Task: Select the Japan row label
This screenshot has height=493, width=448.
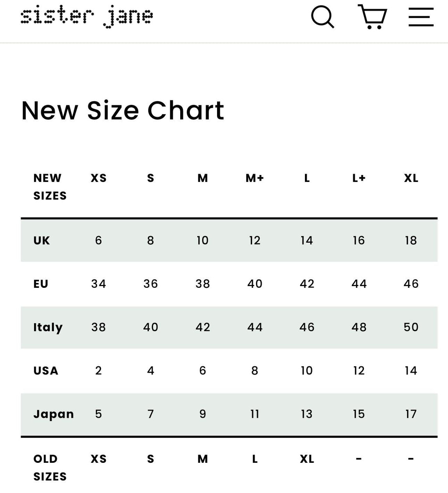Action: tap(53, 414)
